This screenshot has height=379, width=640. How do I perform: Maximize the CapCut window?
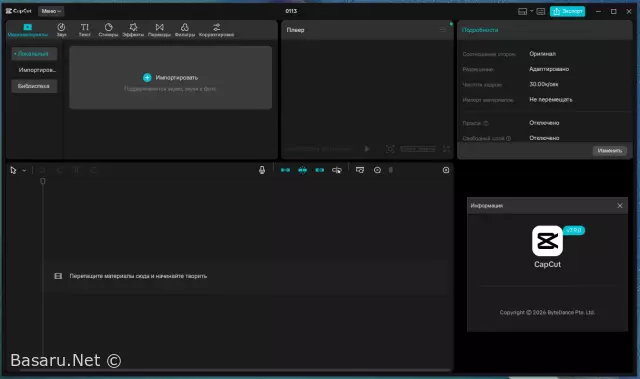(x=613, y=11)
